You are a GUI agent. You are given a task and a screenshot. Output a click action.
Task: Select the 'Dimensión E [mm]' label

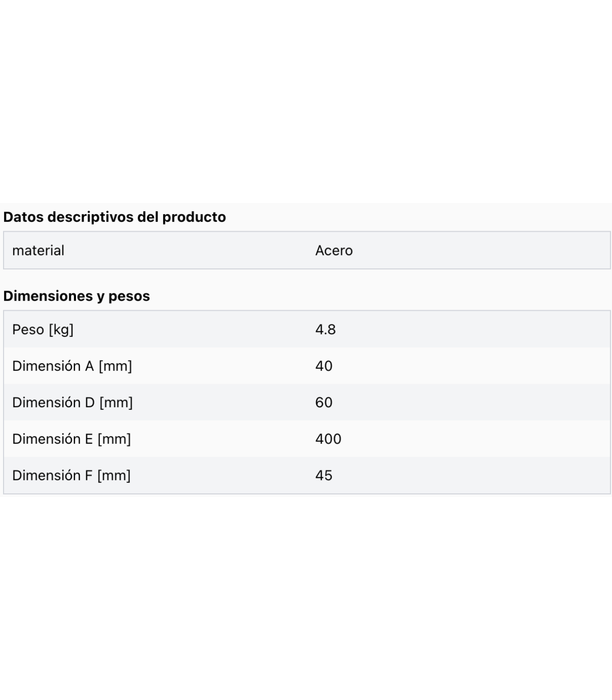click(71, 439)
